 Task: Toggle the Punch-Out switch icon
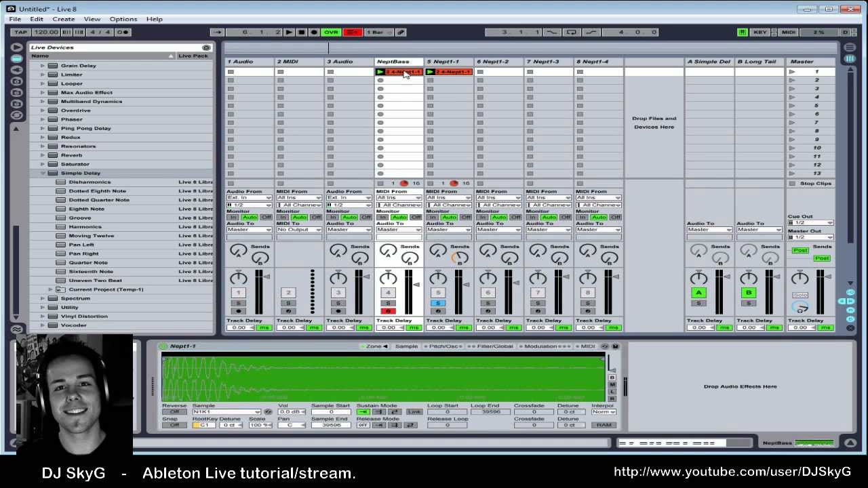click(591, 32)
